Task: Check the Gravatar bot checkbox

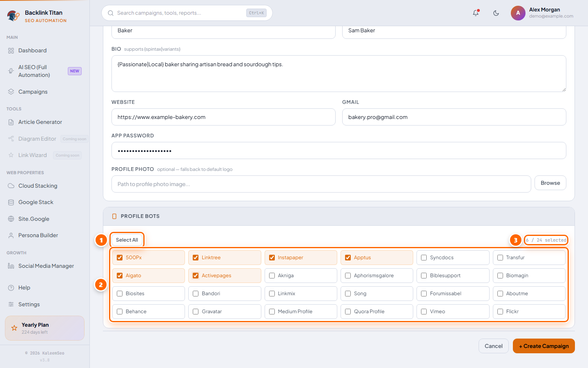Action: [x=196, y=312]
